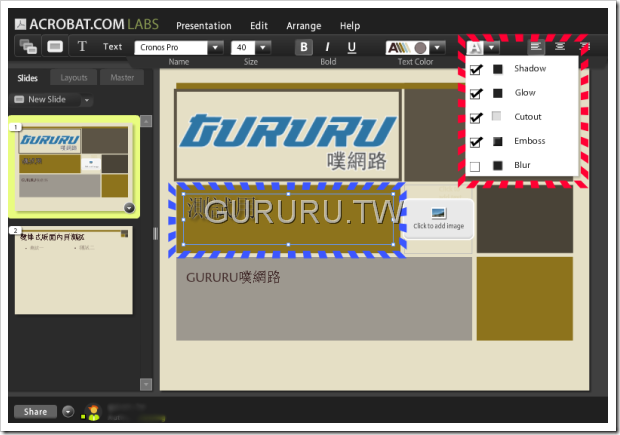Screen dimensions: 620x435
Task: Click the text color circle swatch
Action: (x=420, y=48)
